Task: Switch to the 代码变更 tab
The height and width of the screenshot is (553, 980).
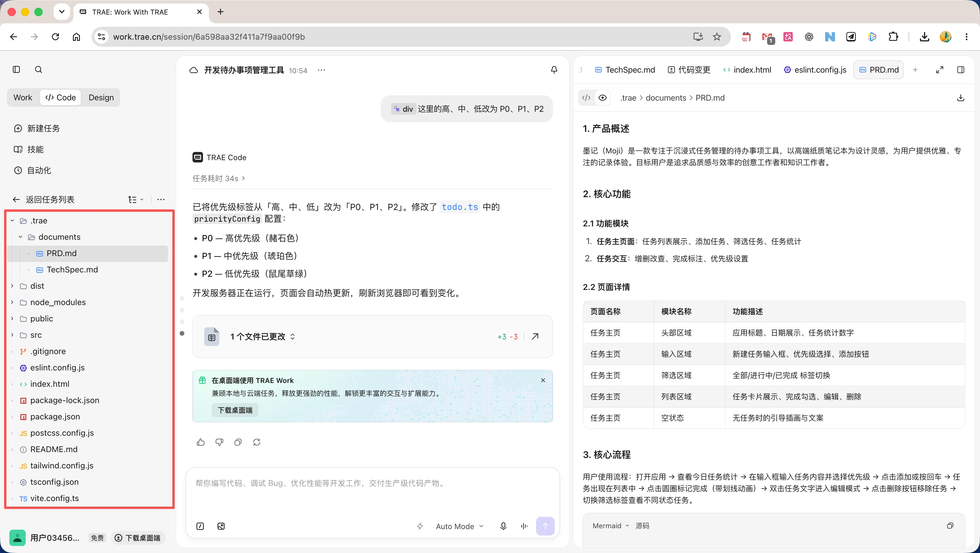Action: point(689,70)
